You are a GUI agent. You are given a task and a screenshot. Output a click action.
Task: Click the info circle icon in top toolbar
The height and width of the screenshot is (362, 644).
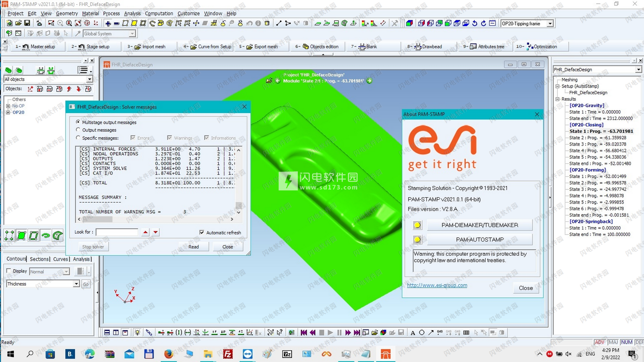(258, 23)
